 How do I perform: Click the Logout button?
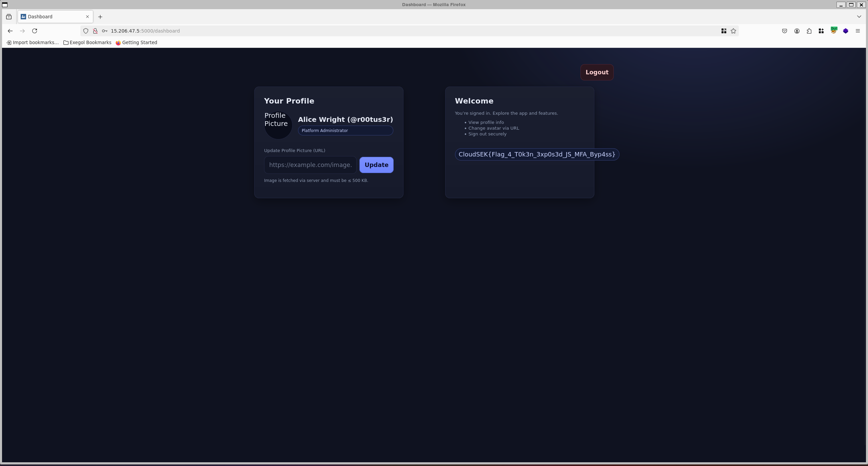point(597,72)
